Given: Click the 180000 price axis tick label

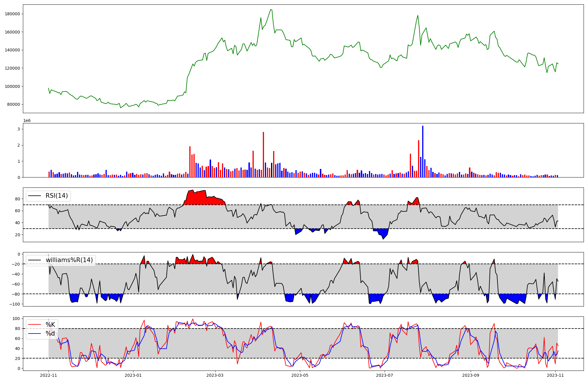Looking at the screenshot, I should click(x=12, y=14).
